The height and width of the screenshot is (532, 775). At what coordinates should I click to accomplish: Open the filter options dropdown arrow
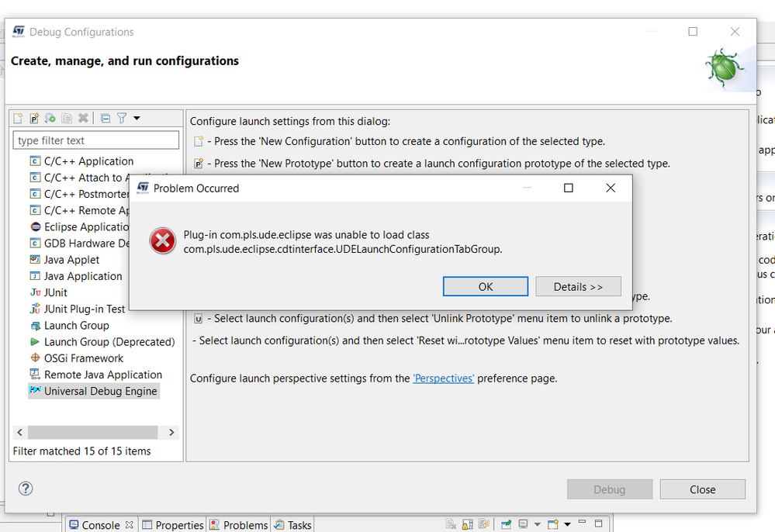[x=137, y=119]
